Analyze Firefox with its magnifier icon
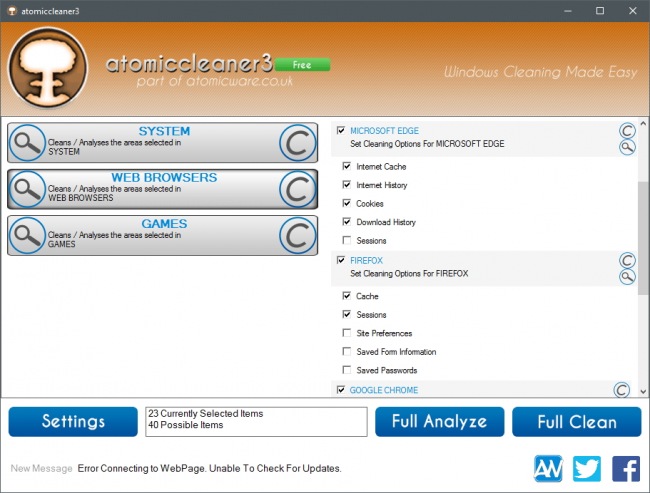The image size is (650, 493). point(627,277)
